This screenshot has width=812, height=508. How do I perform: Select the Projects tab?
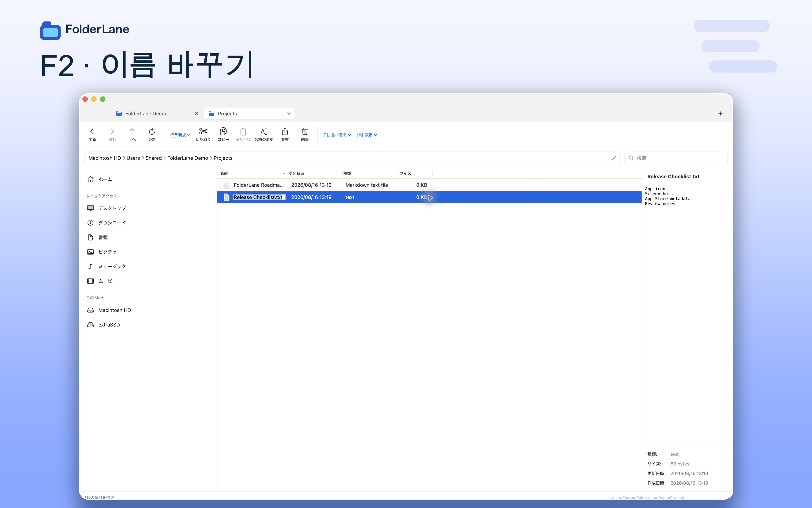(249, 113)
